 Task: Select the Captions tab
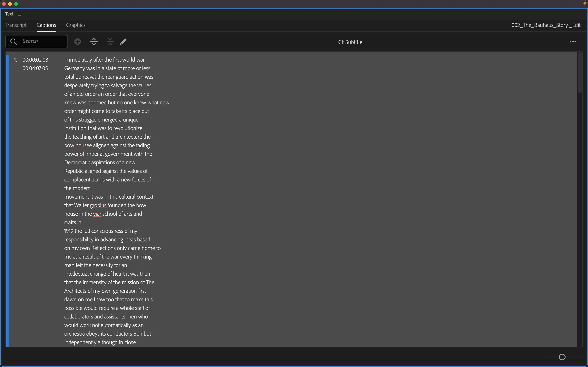point(46,25)
